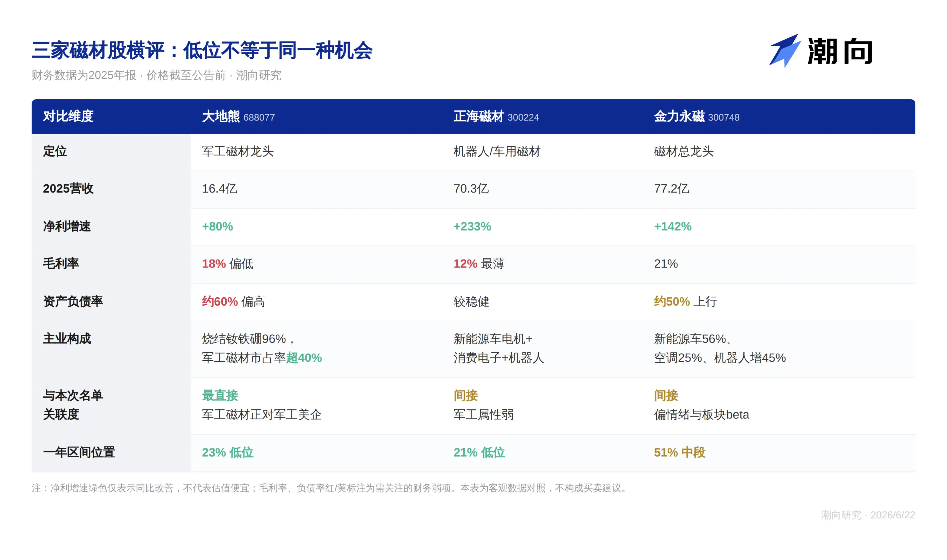The height and width of the screenshot is (560, 947).
Task: Click growth value +142%
Action: coord(673,226)
